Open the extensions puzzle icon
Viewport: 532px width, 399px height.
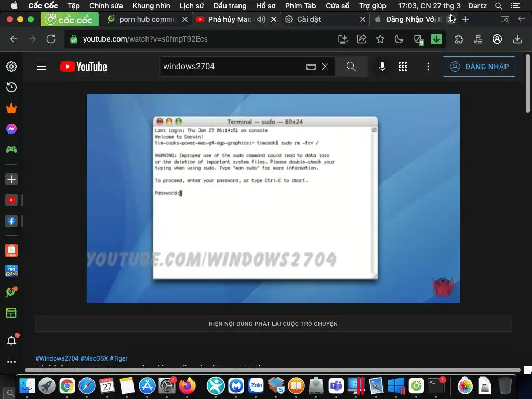459,39
